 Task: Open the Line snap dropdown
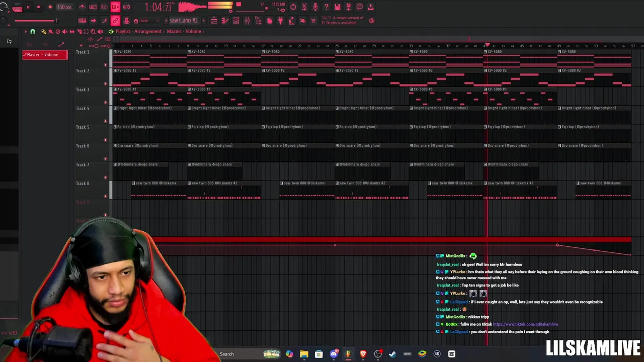click(149, 21)
